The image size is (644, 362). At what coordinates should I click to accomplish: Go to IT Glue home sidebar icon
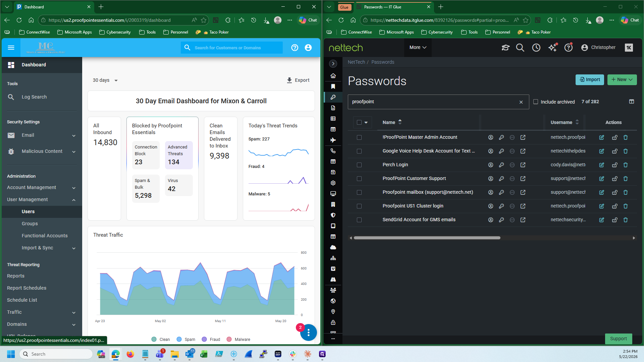[x=333, y=76]
